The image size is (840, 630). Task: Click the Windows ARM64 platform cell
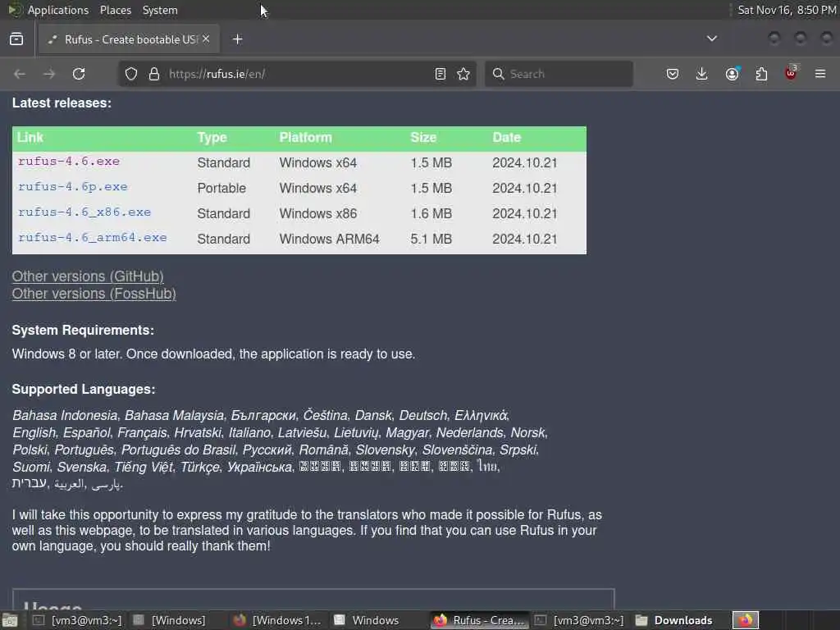pos(330,239)
